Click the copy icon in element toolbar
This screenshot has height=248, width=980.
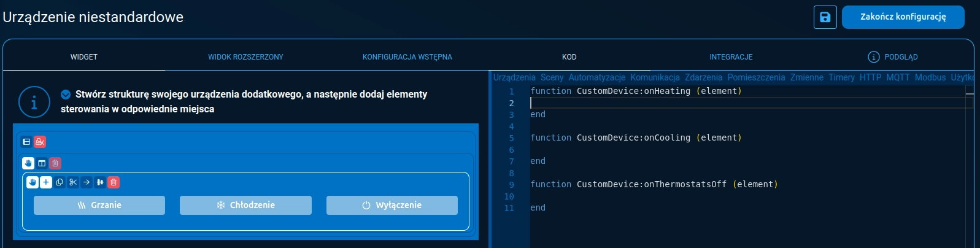point(60,182)
